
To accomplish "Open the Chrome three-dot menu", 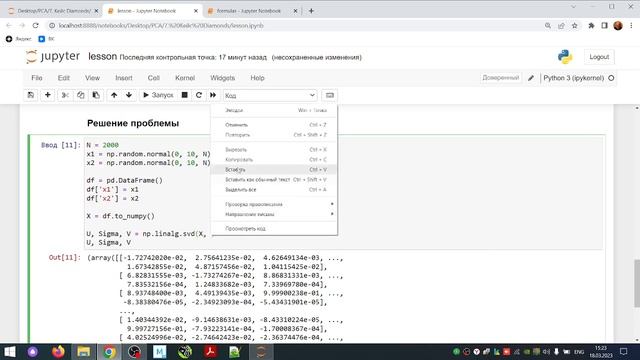I will point(631,25).
